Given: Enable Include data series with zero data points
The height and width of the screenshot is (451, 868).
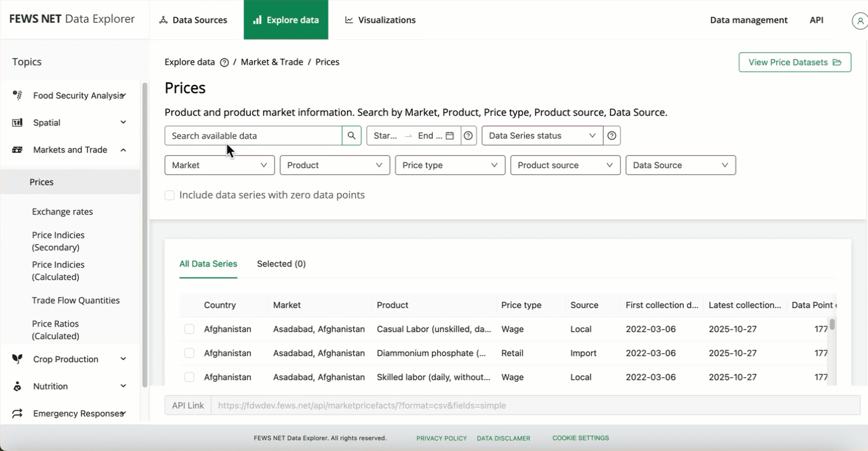Looking at the screenshot, I should pos(170,195).
